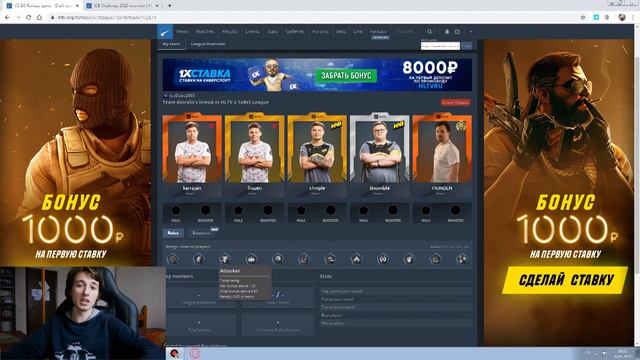640x360 pixels.
Task: Switch to the ICE Challenge 2020 browser tab
Action: (x=122, y=6)
